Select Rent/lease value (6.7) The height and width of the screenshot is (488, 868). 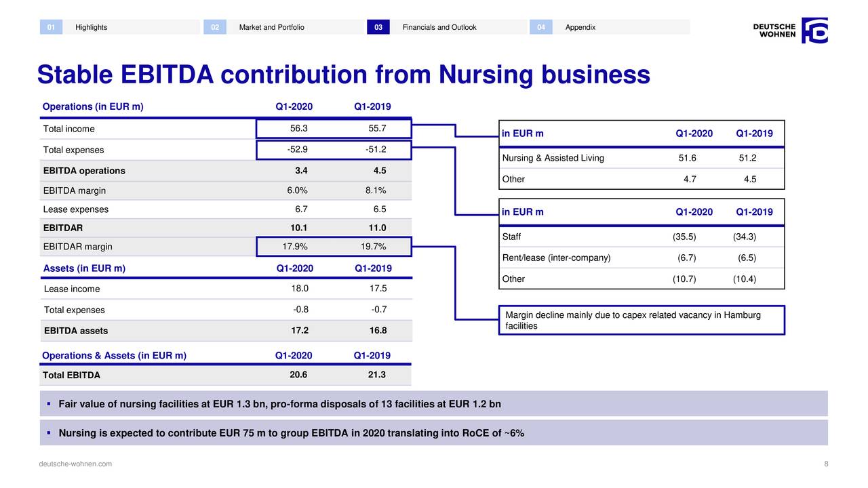tap(687, 258)
